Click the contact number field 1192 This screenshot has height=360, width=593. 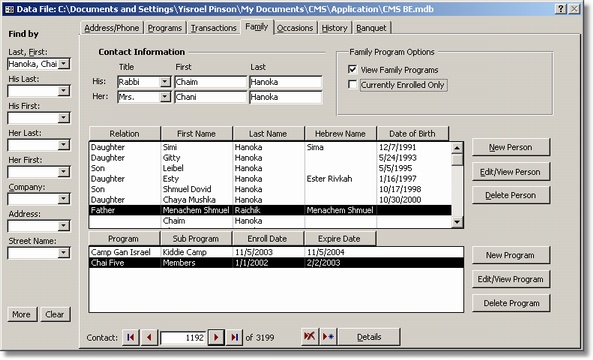[183, 337]
